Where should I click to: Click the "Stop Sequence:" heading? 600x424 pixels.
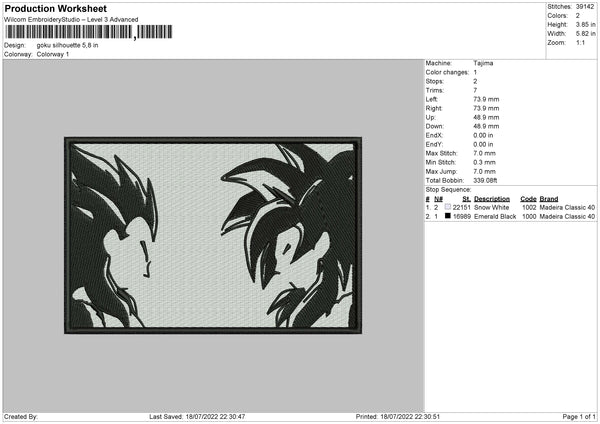[x=448, y=190]
